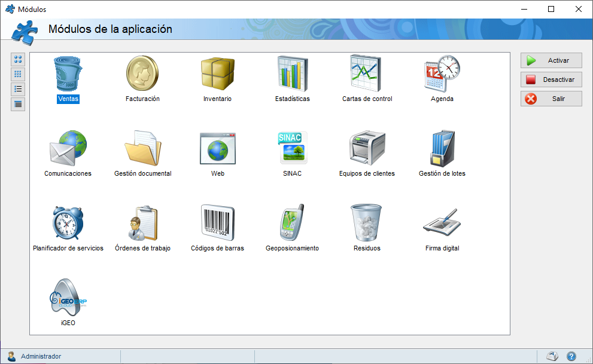Click the Gestión documental label
Image resolution: width=593 pixels, height=364 pixels.
click(x=143, y=174)
